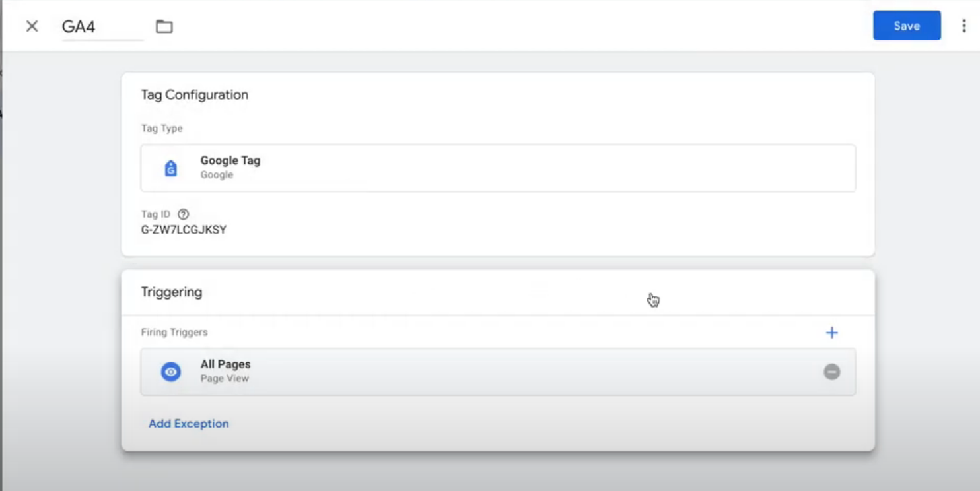Edit the GA4 tag name field

tap(102, 27)
